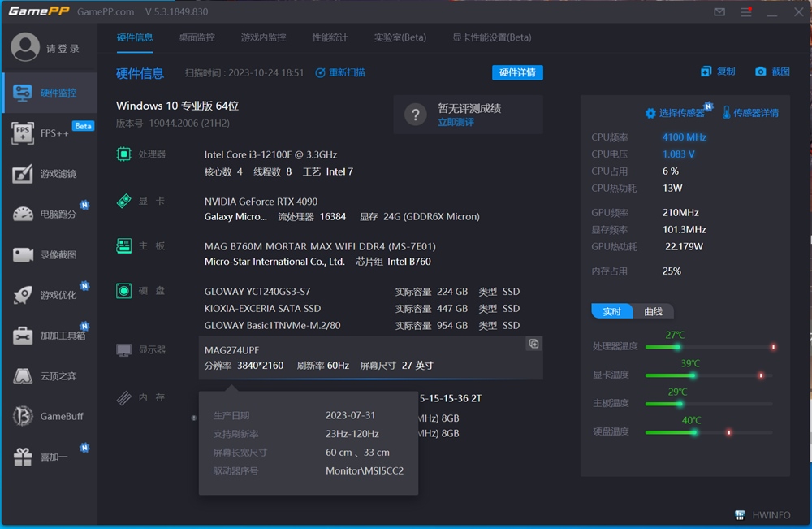Click the user avatar to log in
This screenshot has height=529, width=812.
coord(25,47)
